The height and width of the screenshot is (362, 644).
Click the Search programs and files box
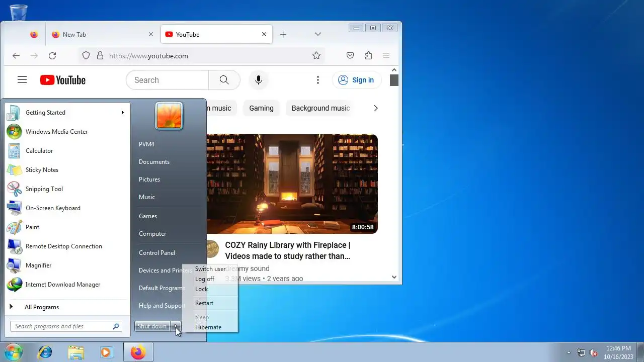tap(66, 326)
